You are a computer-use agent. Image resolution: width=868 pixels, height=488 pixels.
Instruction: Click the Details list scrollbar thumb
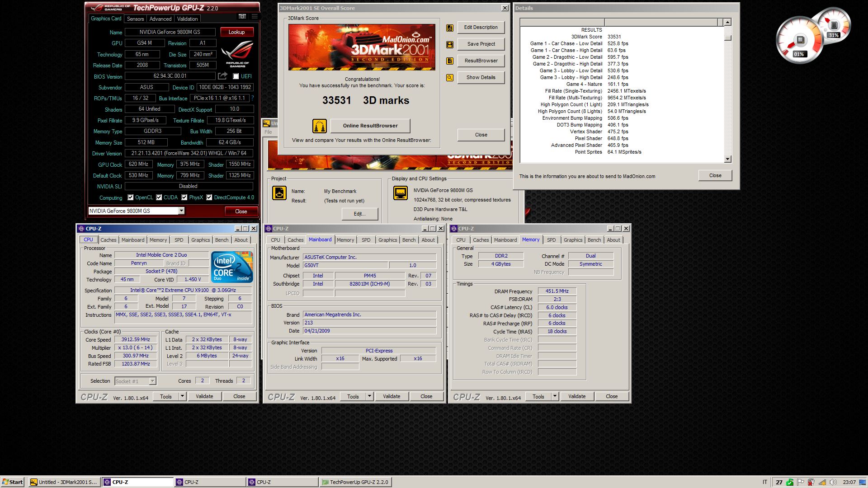tap(728, 38)
